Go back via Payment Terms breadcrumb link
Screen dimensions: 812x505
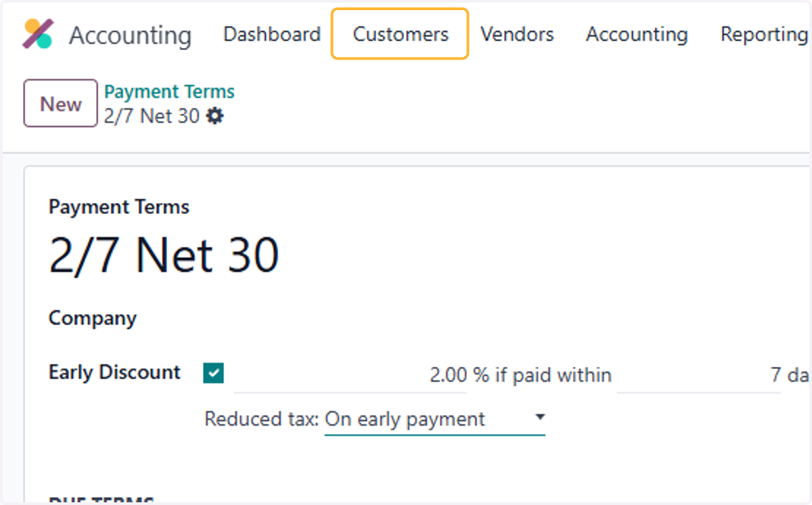169,92
